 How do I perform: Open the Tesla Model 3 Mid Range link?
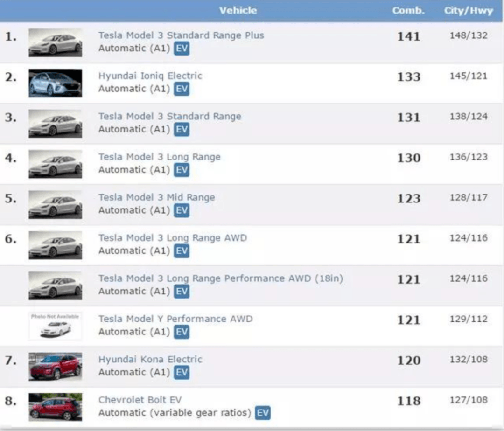tap(156, 197)
